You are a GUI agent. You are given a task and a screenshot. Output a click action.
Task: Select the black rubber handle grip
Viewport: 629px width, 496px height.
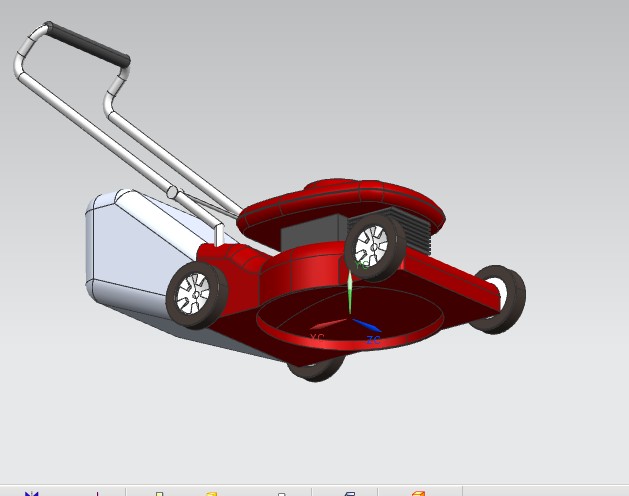[86, 43]
